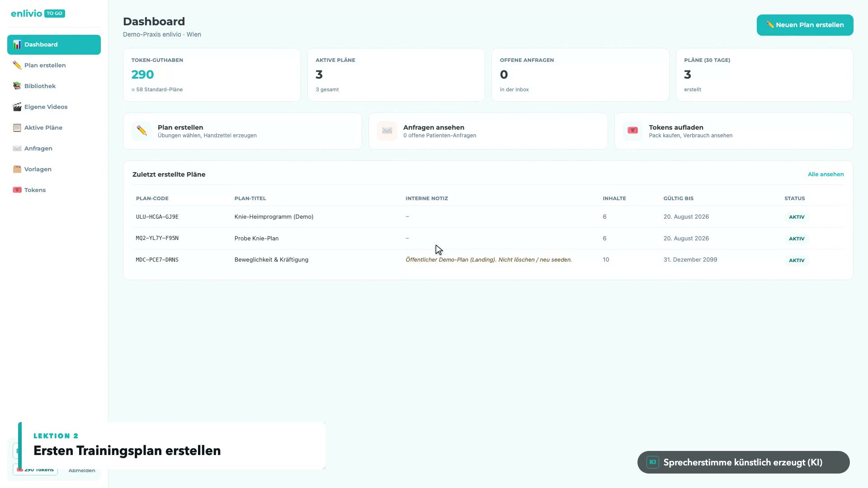Viewport: 868px width, 488px height.
Task: Click plan code MDC-PCE7-DRNS
Action: [x=157, y=260]
